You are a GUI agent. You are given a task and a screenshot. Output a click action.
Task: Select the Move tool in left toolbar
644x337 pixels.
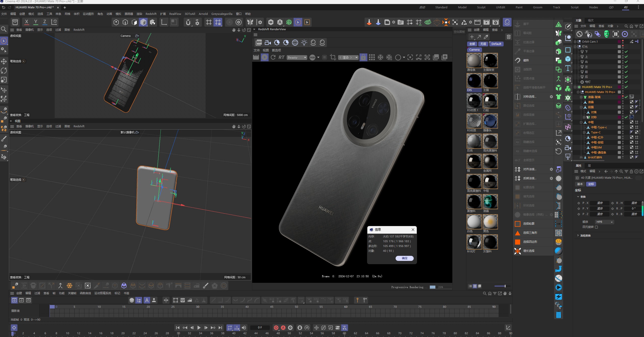[x=4, y=62]
